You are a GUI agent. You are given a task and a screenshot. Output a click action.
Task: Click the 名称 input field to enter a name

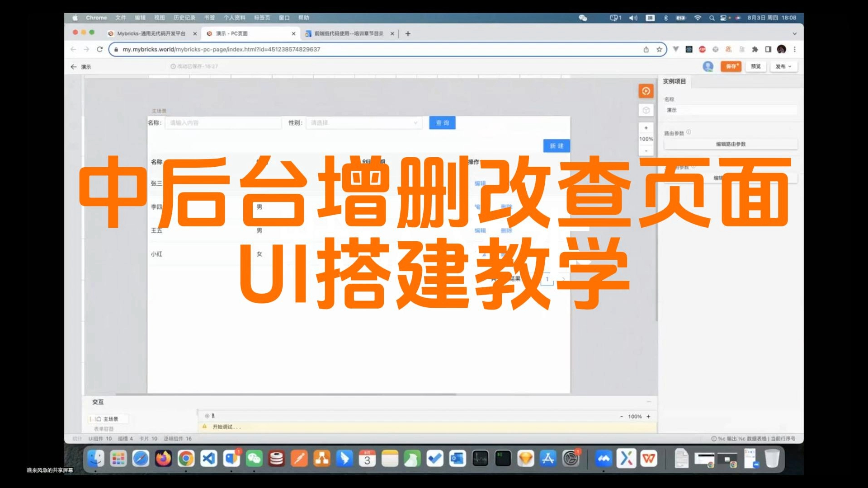[223, 122]
